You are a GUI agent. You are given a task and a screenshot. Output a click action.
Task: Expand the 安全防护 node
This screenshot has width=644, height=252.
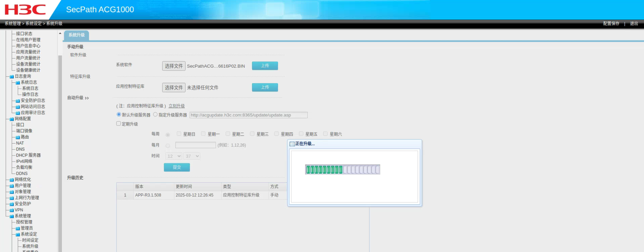[12, 204]
